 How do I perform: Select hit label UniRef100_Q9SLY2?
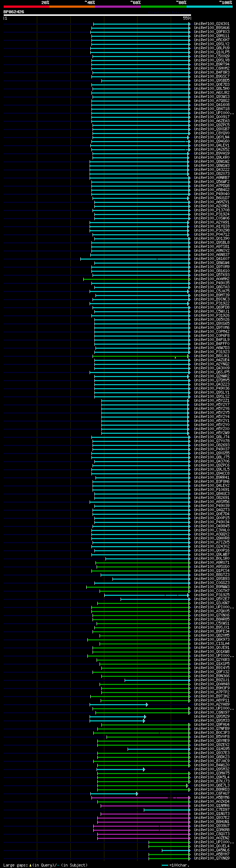(x=212, y=44)
